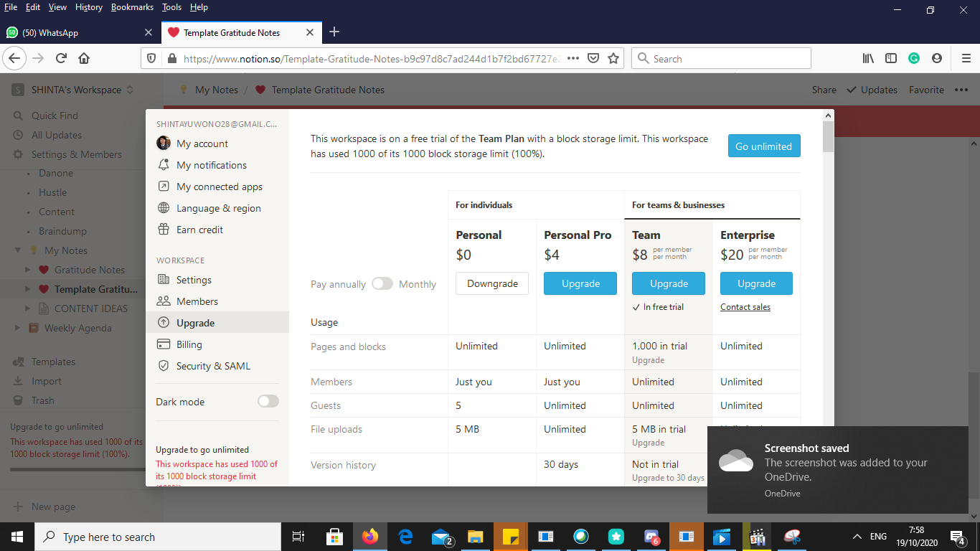Click Favorite in Notion top bar

[926, 90]
